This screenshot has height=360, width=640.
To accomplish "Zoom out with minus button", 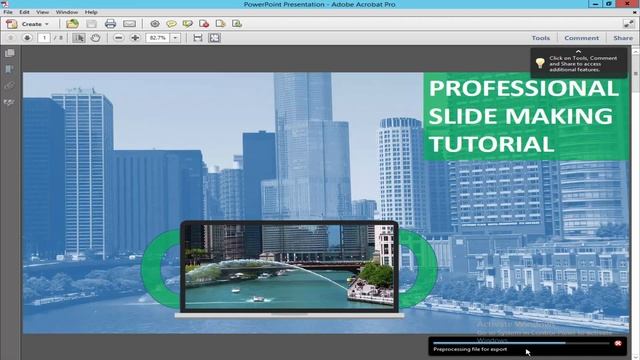I will [x=118, y=38].
